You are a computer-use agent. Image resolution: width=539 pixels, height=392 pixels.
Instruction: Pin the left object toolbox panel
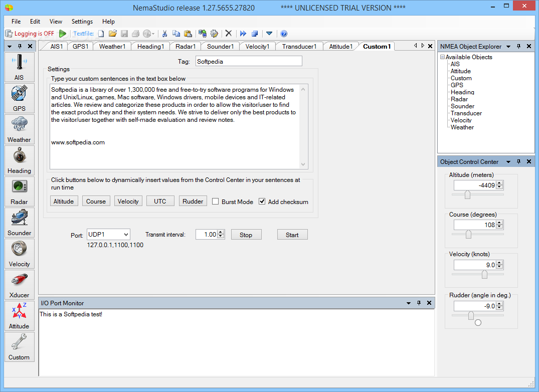pos(20,46)
